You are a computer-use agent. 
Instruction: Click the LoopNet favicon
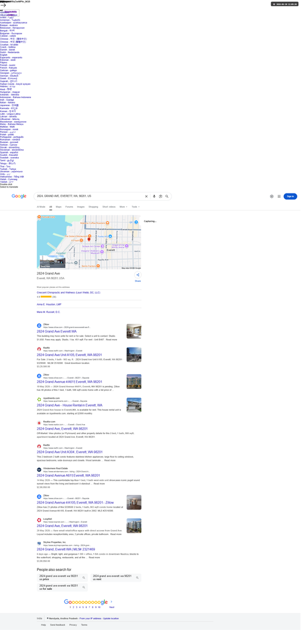[39, 520]
